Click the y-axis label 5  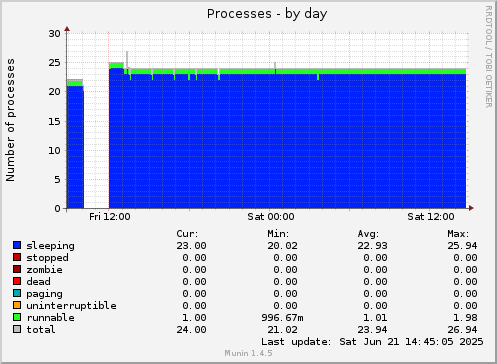click(58, 180)
